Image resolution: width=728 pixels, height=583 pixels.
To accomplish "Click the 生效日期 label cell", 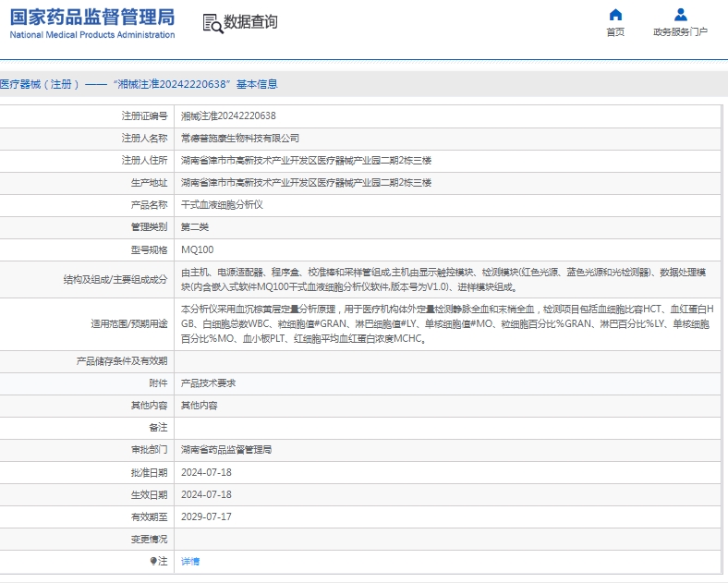I will click(87, 495).
